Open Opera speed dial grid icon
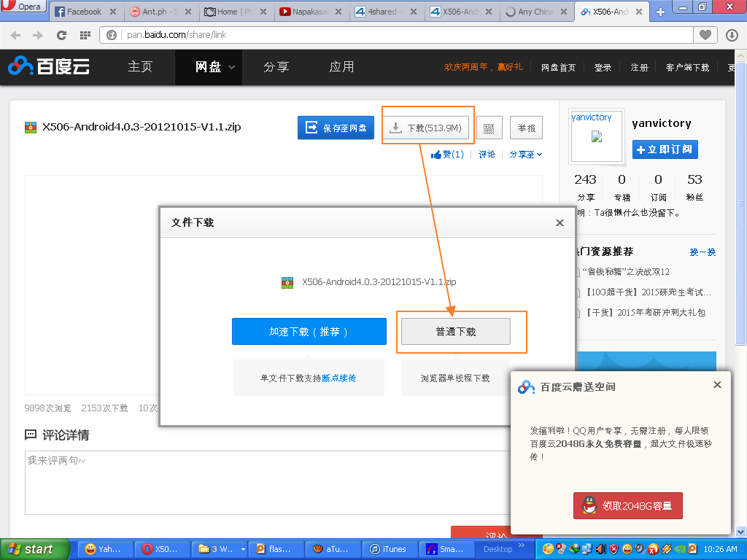This screenshot has height=560, width=747. pyautogui.click(x=85, y=35)
